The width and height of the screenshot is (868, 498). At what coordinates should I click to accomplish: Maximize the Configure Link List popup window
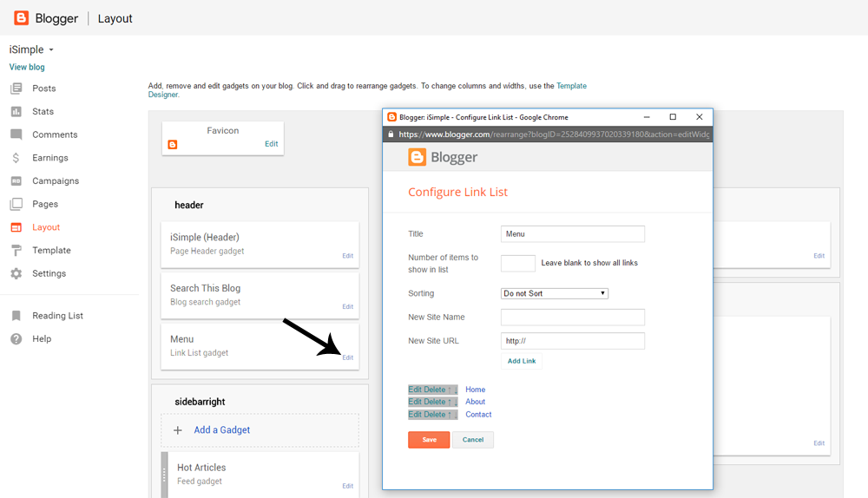[x=673, y=117]
